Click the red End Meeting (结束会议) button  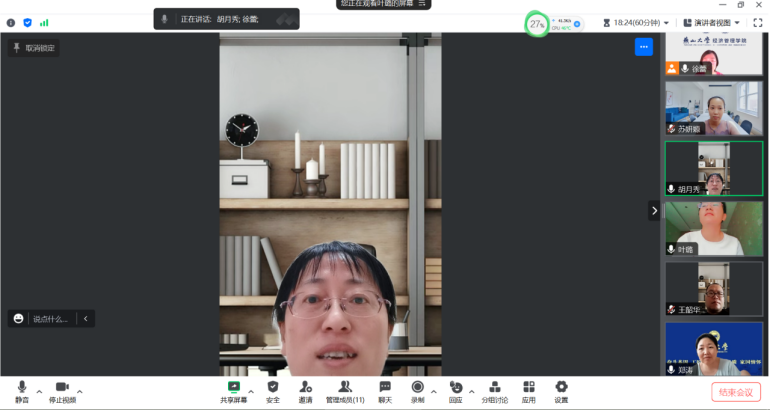(x=736, y=392)
